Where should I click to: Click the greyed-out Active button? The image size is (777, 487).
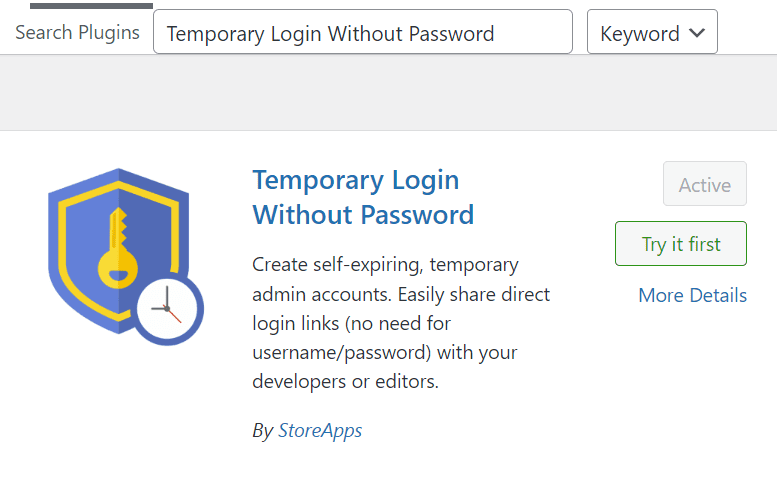pos(705,183)
